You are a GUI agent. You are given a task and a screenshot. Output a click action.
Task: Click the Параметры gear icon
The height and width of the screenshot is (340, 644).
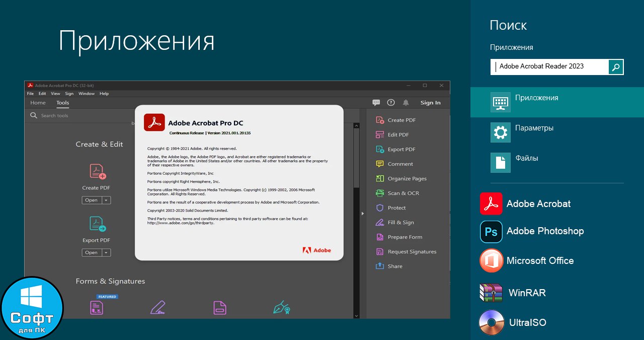point(500,132)
